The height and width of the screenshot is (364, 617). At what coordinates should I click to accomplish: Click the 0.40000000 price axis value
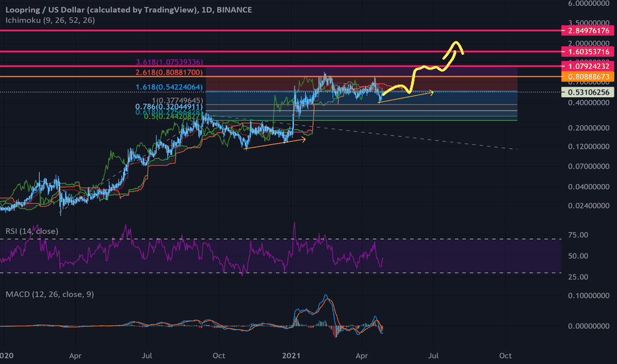tap(589, 103)
